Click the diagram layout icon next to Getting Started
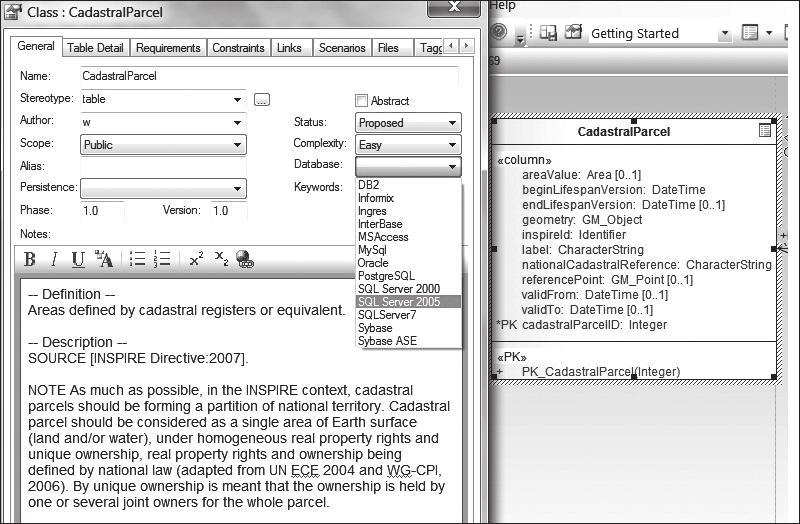Screen dimensions: 800x524 (548, 33)
